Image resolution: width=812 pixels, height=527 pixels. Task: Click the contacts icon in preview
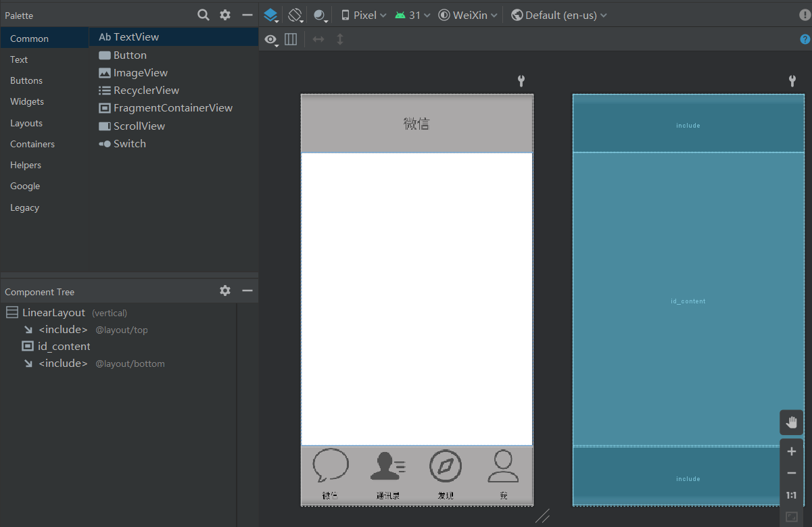pyautogui.click(x=388, y=466)
